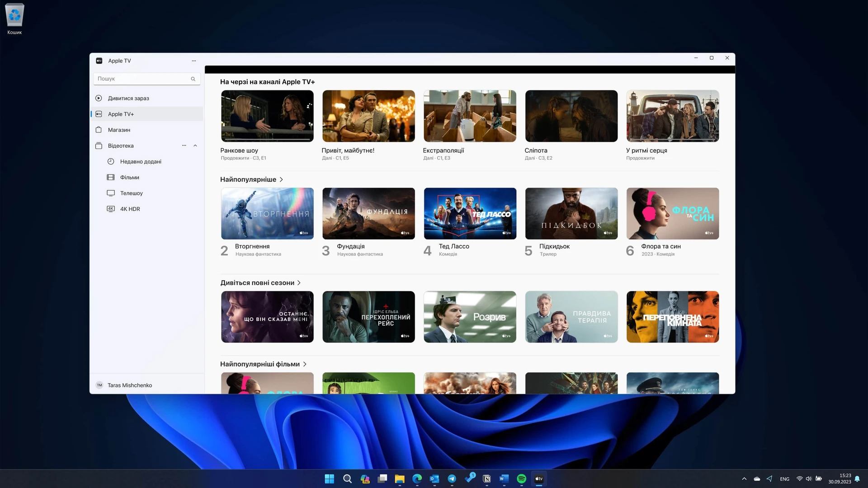The width and height of the screenshot is (868, 488).
Task: Collapse the Відеотека section chevron
Action: click(195, 145)
